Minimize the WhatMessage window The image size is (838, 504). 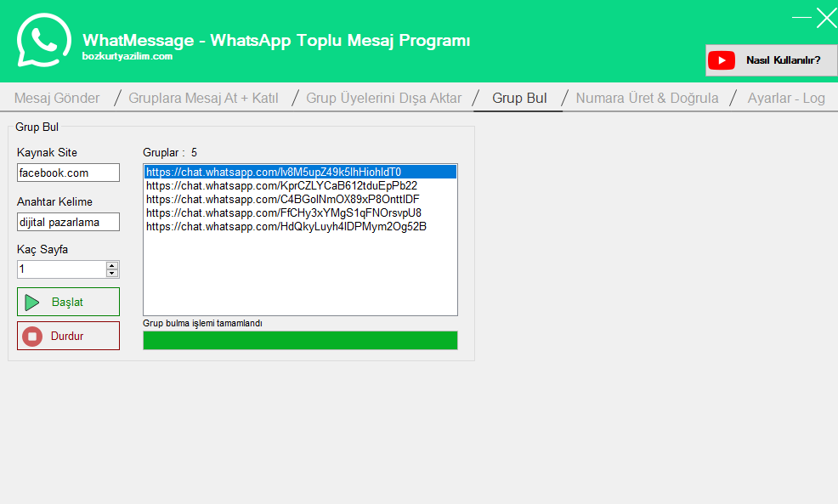801,18
